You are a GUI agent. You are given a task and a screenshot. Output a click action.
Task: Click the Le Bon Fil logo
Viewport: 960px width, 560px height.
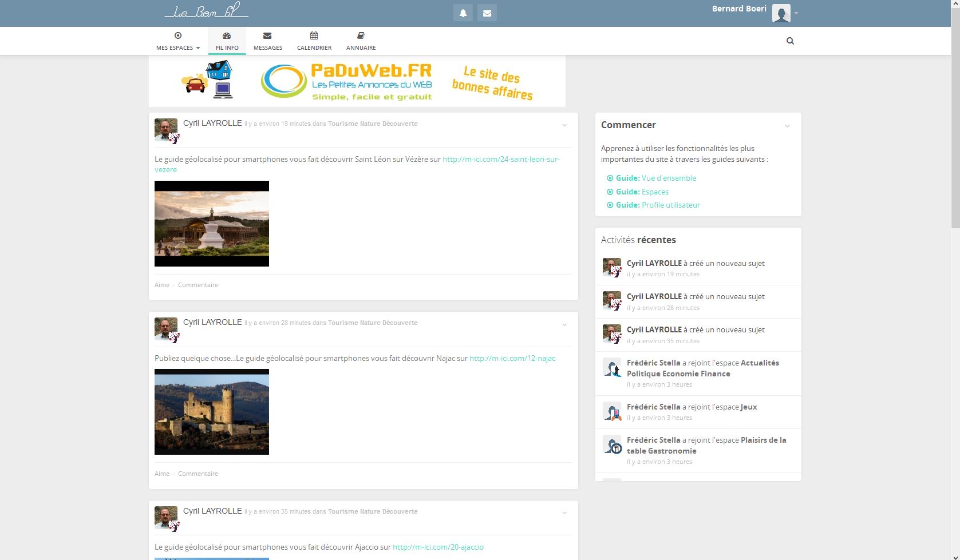pos(206,10)
